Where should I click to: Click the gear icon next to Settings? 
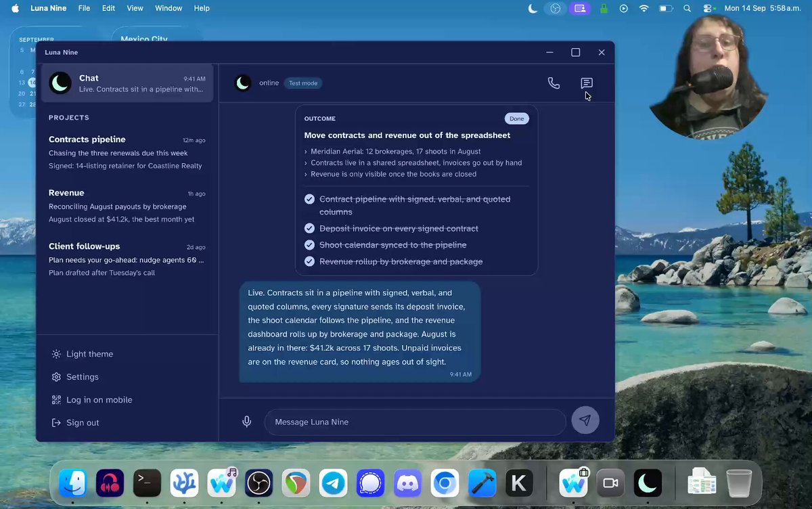[x=56, y=377]
